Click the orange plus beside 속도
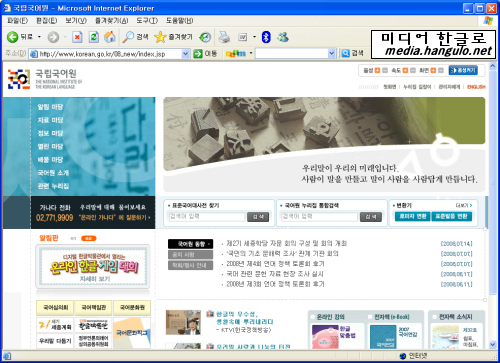The height and width of the screenshot is (363, 500). [x=405, y=70]
